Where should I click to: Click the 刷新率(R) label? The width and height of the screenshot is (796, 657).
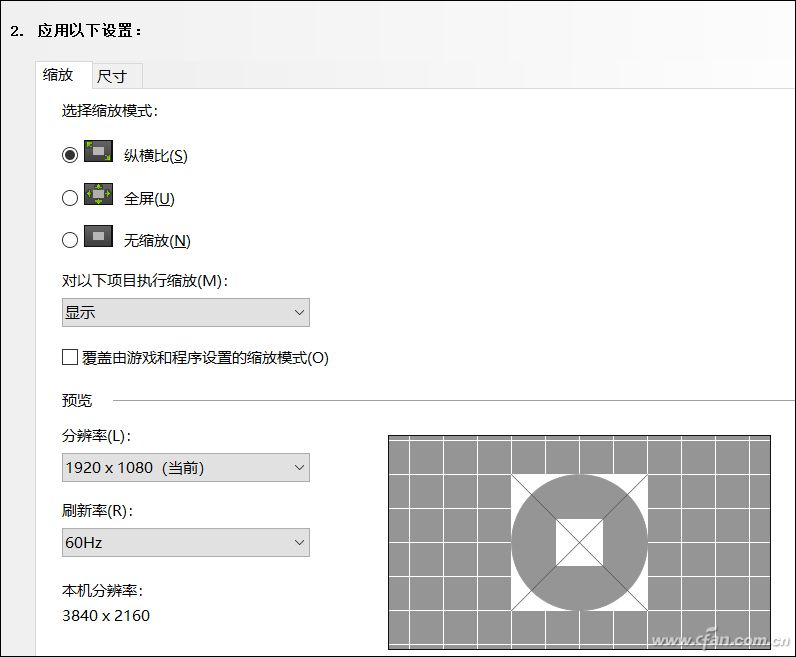click(x=97, y=510)
